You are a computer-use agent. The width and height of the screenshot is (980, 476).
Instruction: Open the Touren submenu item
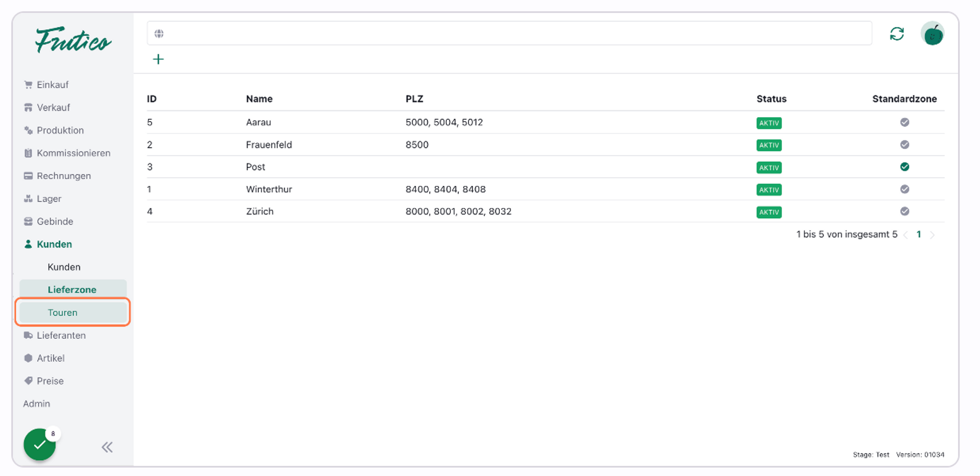(63, 313)
